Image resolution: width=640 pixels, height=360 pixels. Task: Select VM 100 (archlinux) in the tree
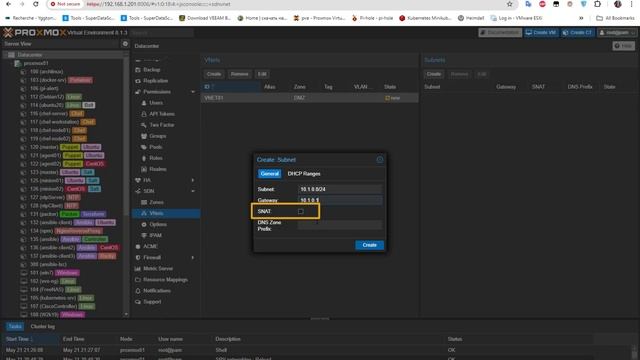pos(47,71)
